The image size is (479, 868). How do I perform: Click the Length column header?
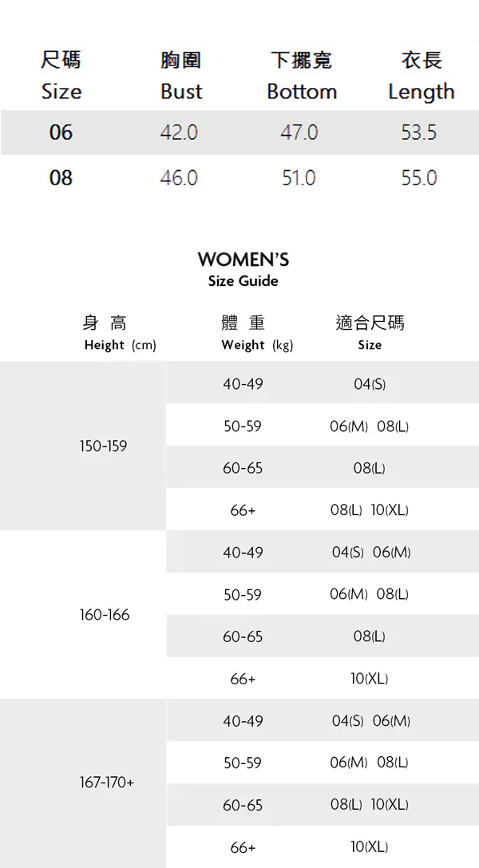pyautogui.click(x=421, y=76)
